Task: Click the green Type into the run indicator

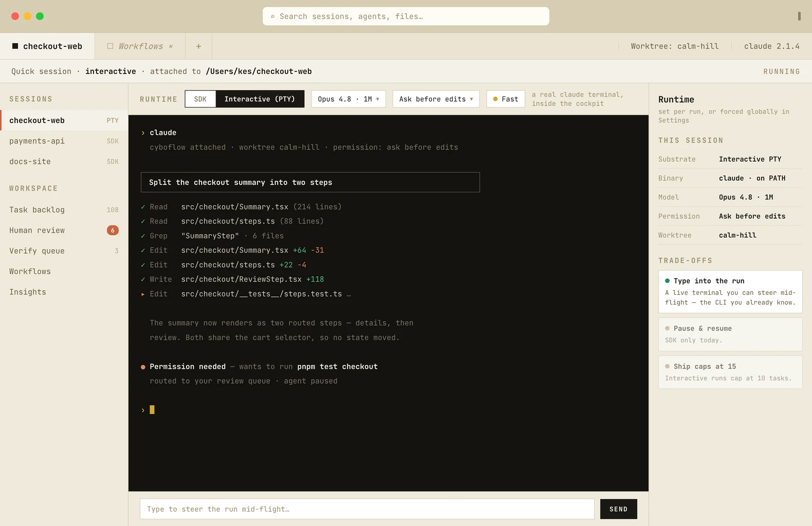Action: (x=667, y=281)
